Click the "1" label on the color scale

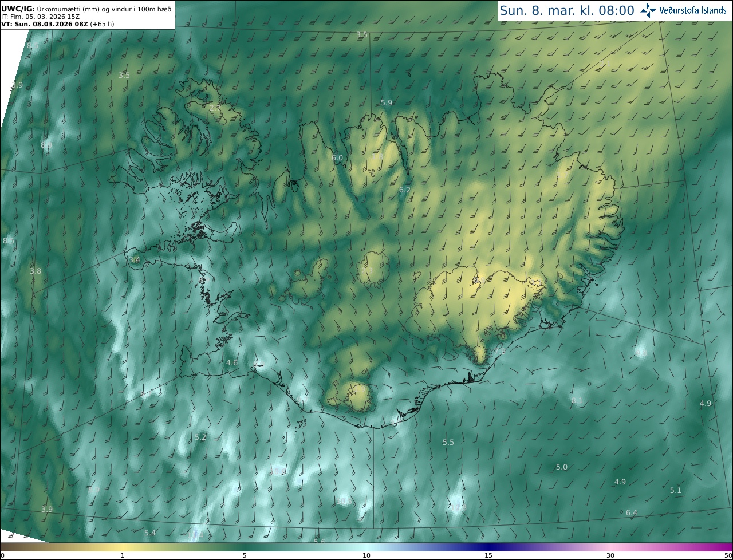(123, 555)
